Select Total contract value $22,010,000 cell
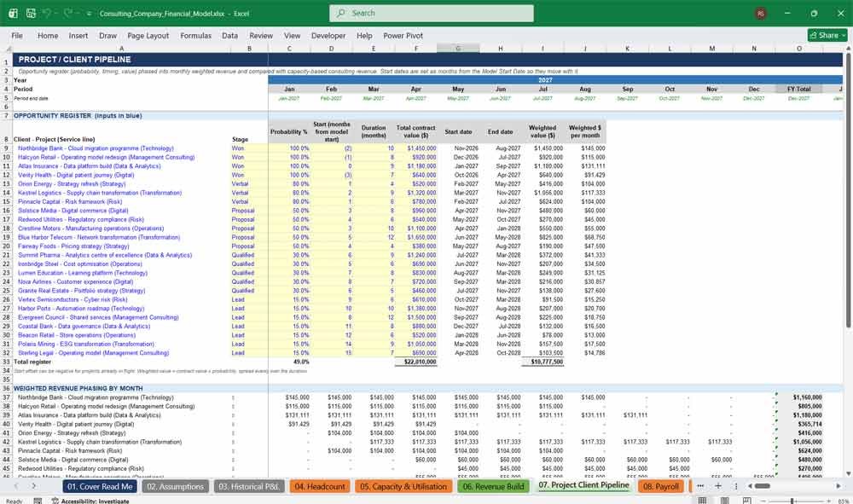This screenshot has width=853, height=504. click(415, 362)
